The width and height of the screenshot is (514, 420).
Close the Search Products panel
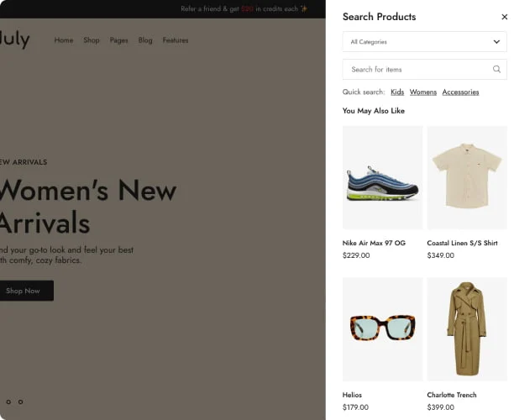point(504,17)
